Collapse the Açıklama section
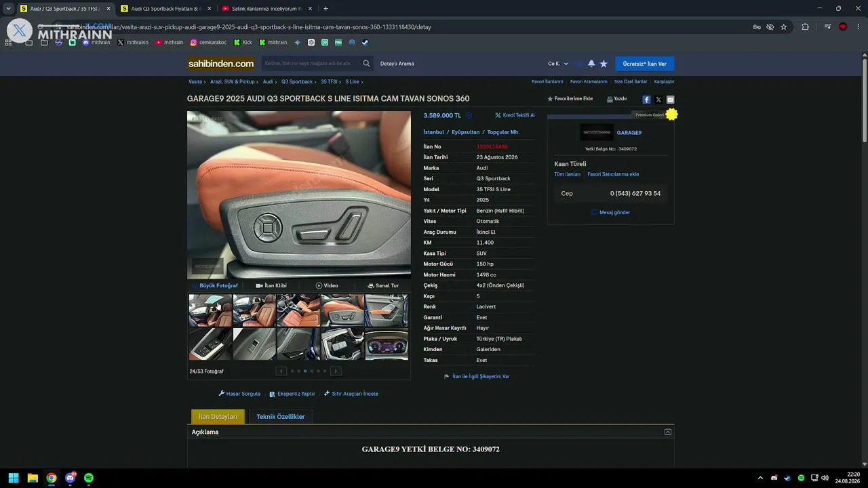 pyautogui.click(x=668, y=432)
